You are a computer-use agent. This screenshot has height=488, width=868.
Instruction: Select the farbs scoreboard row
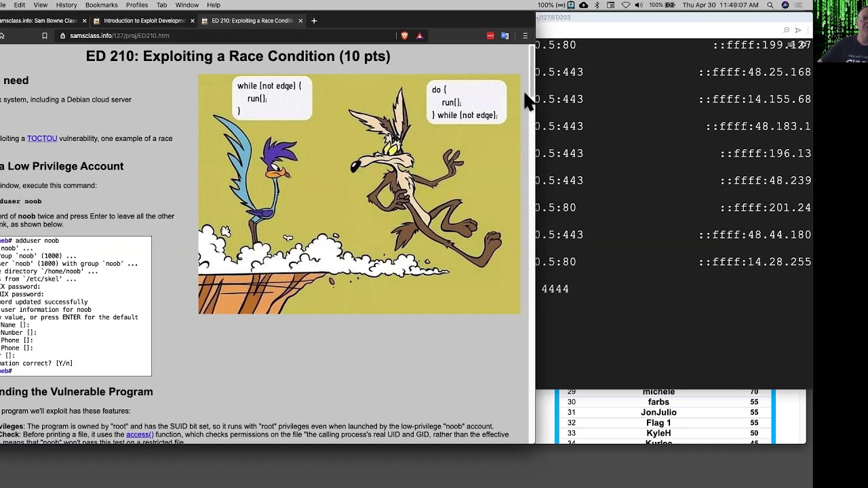point(665,402)
